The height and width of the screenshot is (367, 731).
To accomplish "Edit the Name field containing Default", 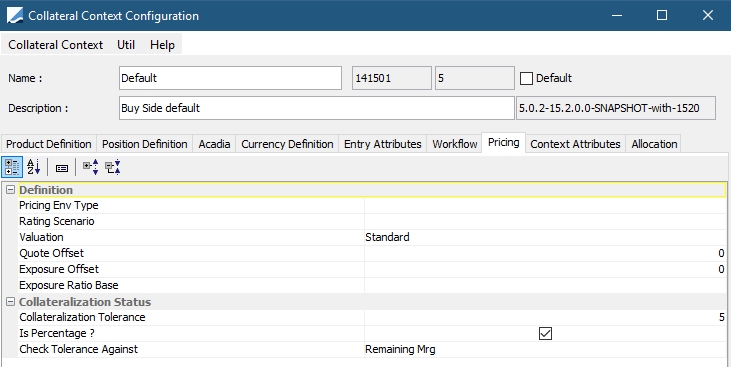I will click(x=230, y=78).
